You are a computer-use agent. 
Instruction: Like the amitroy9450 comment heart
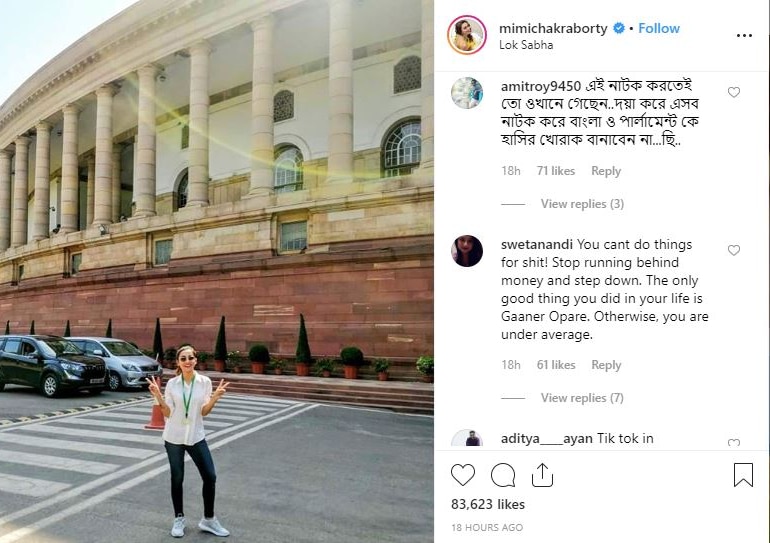(x=734, y=92)
